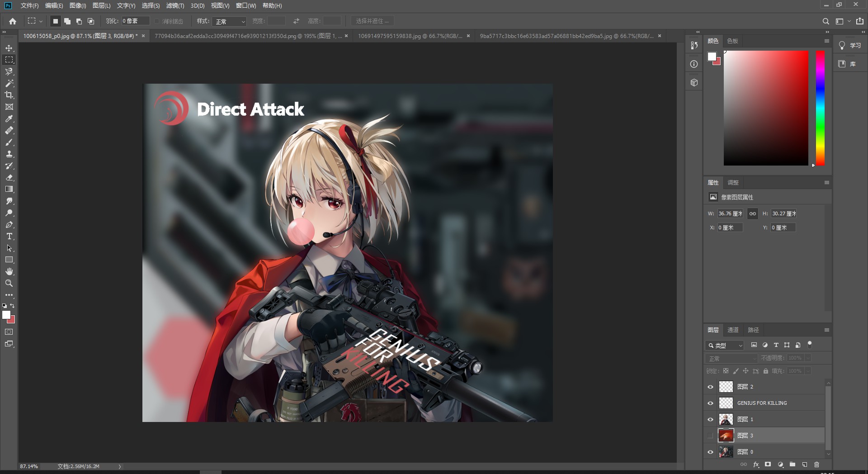Close the 100615058_p0.jpg document tab
Screen dimensions: 868x474
143,36
